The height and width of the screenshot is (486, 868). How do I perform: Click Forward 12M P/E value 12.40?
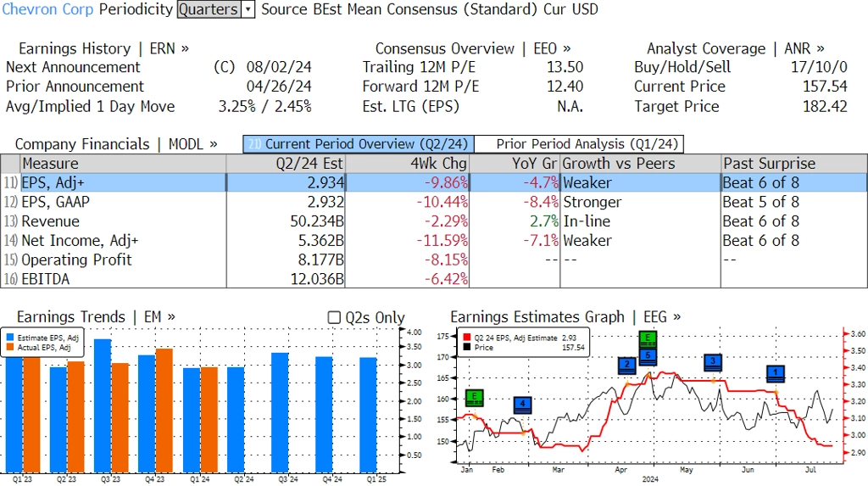[565, 87]
